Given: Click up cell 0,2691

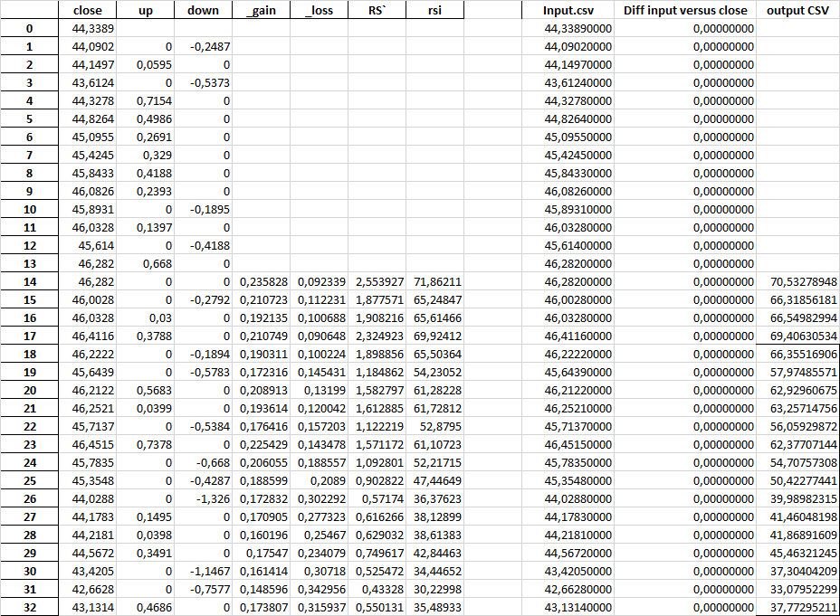Looking at the screenshot, I should 145,137.
